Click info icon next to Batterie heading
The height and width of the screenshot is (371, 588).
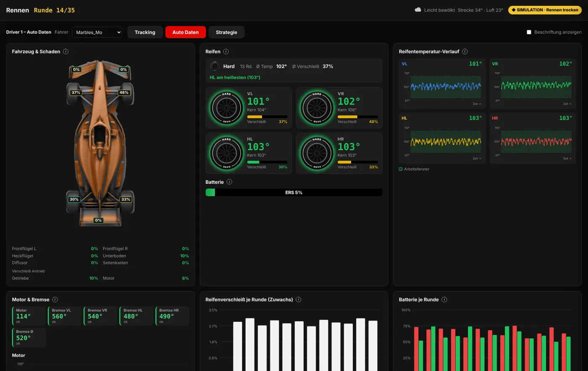tap(229, 182)
